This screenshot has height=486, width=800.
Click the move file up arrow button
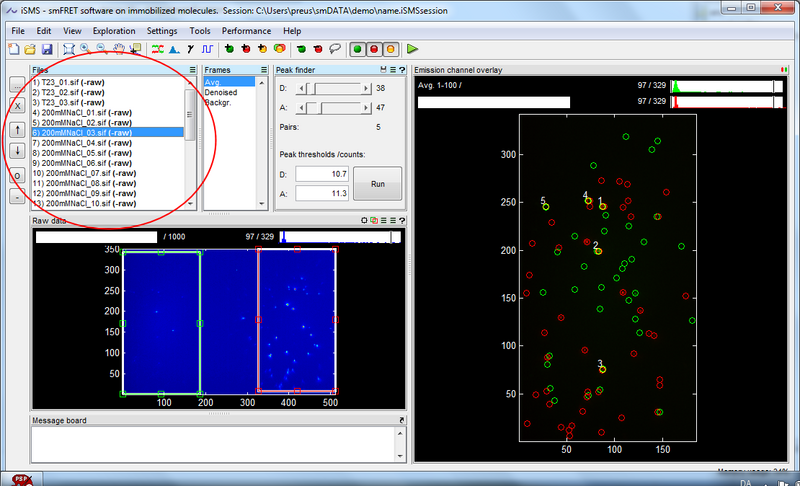tap(17, 129)
